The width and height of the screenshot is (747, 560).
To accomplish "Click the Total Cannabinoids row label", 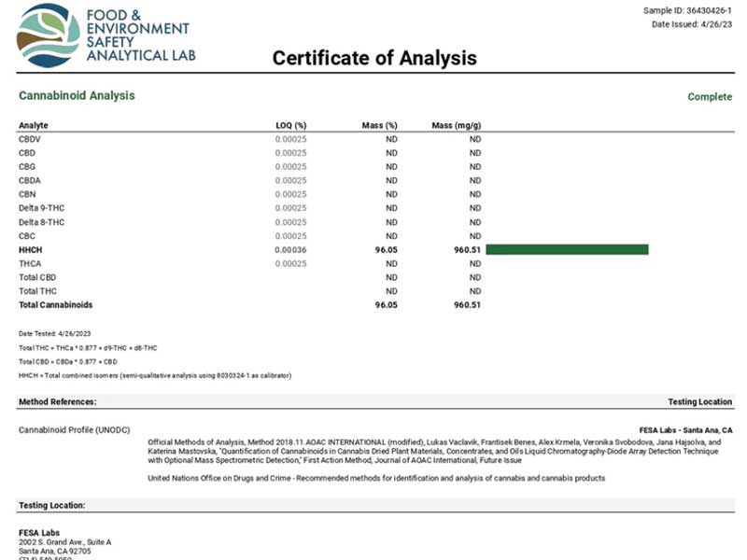I will (55, 304).
